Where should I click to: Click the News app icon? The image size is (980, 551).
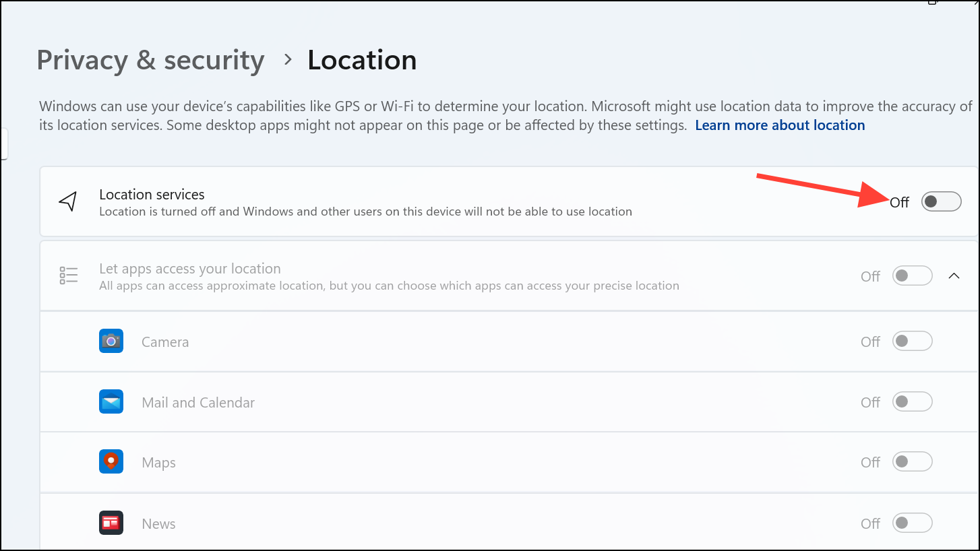pos(111,523)
